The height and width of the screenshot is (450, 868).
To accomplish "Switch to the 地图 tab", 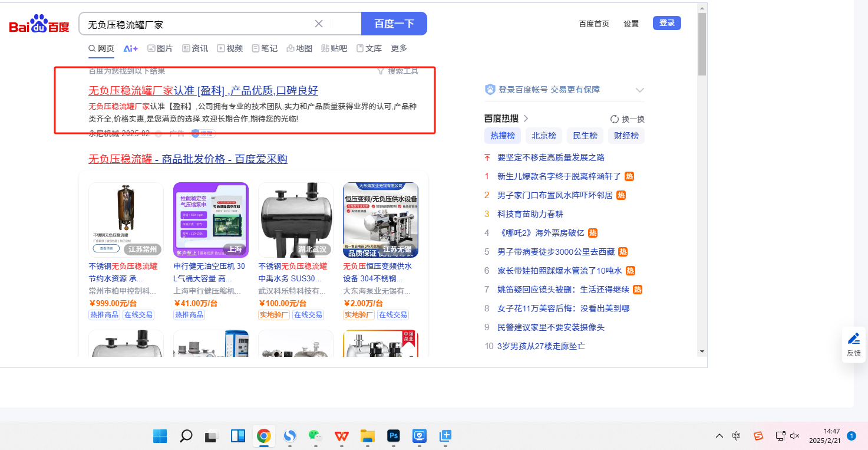I will tap(299, 48).
